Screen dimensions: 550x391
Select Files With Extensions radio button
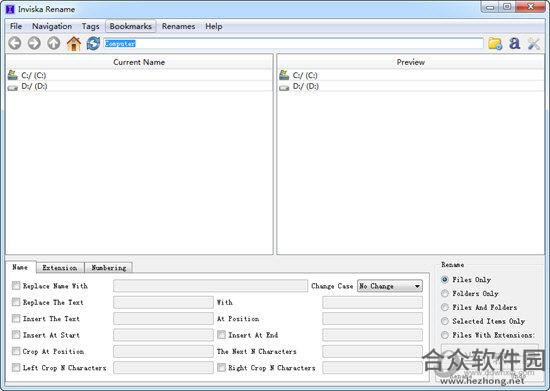tap(445, 335)
